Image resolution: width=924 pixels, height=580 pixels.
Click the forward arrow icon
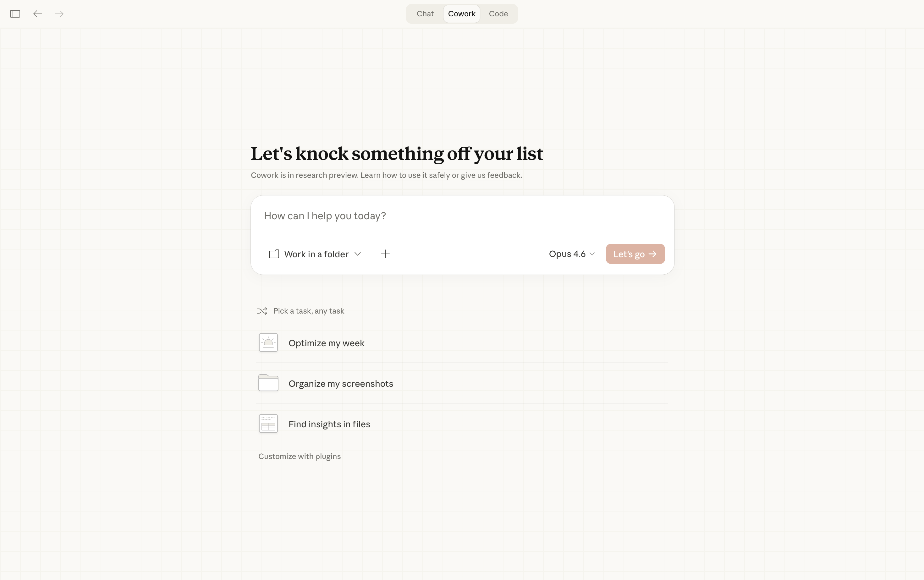[59, 14]
